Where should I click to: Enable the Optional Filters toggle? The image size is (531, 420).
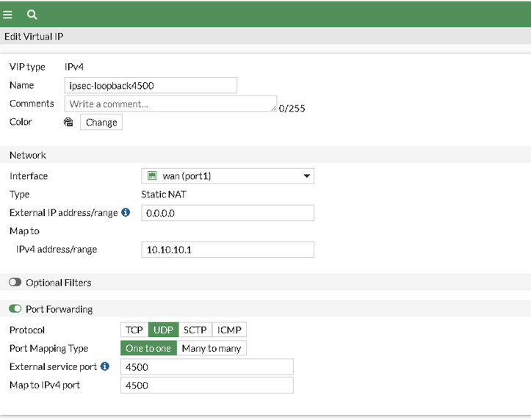click(15, 283)
